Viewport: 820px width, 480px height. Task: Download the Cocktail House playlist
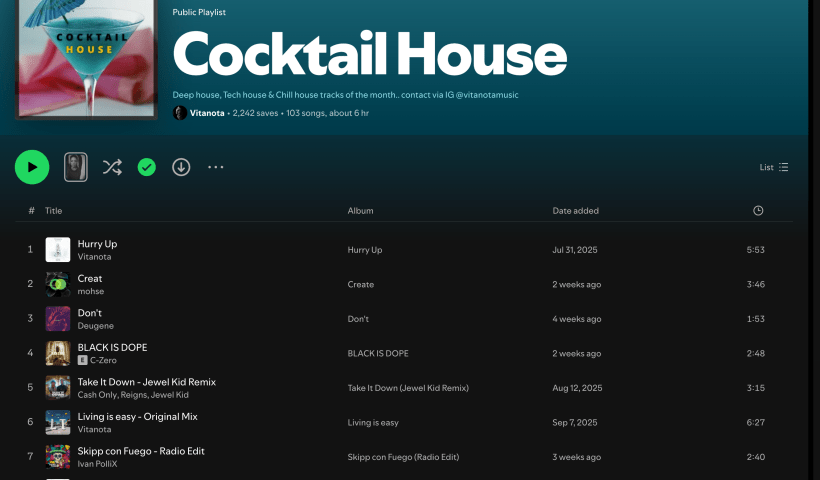[x=181, y=167]
